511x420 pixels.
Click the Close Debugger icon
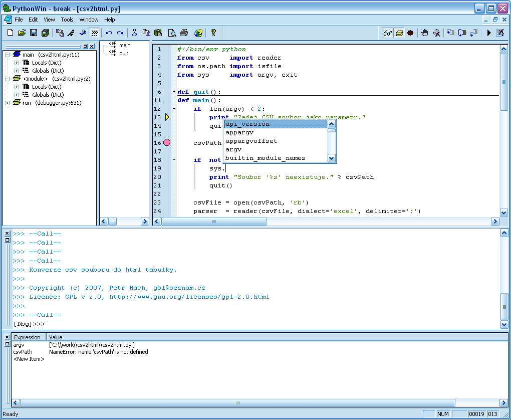pos(500,32)
